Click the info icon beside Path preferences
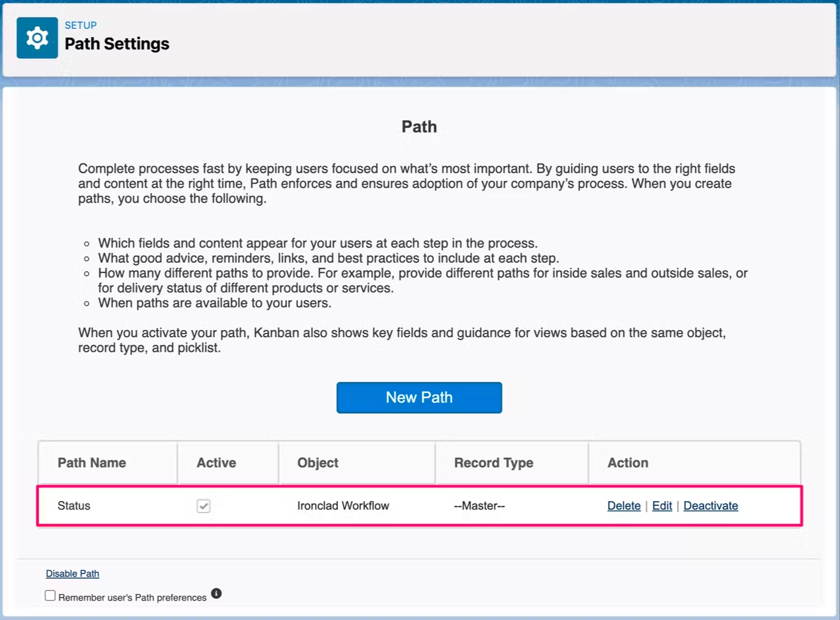The height and width of the screenshot is (620, 840). pos(216,593)
